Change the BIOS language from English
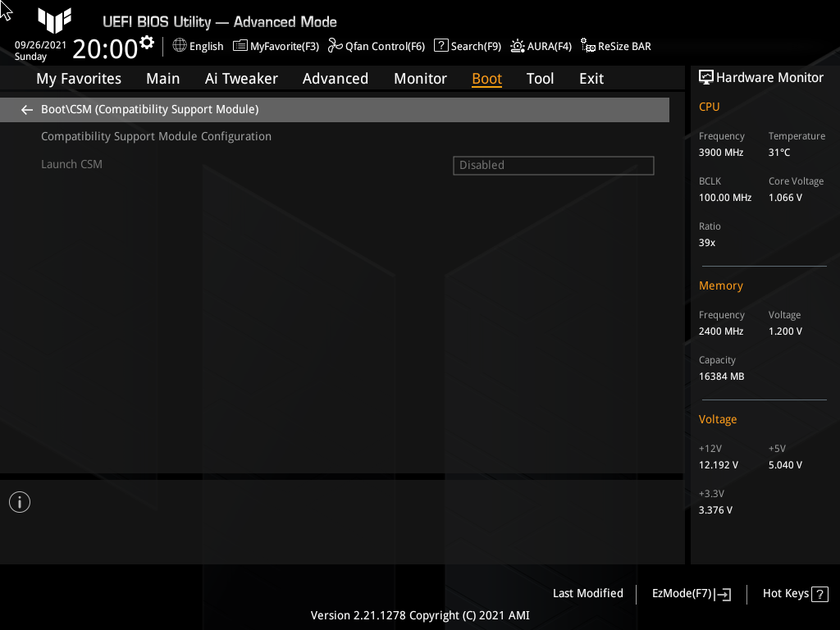The image size is (840, 630). click(198, 46)
